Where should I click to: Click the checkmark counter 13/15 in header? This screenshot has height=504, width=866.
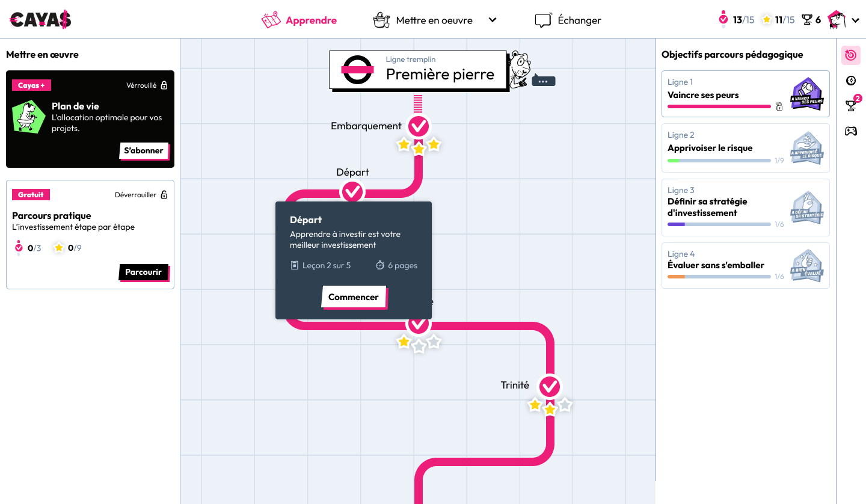(735, 19)
